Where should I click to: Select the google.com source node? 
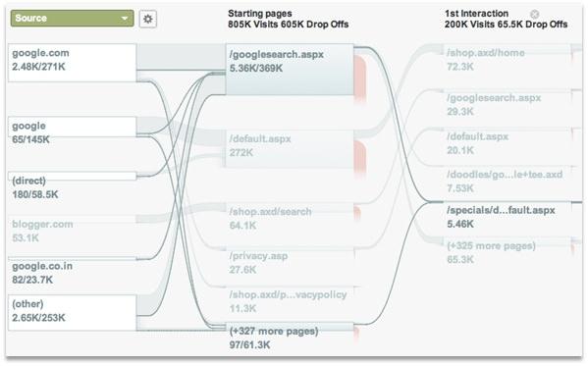click(x=73, y=63)
